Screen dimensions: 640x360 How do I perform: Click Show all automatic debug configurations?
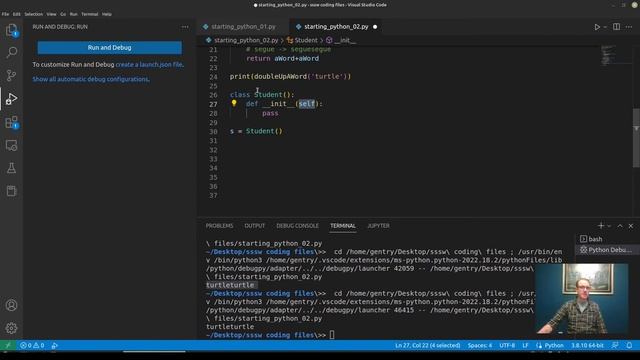pyautogui.click(x=91, y=79)
